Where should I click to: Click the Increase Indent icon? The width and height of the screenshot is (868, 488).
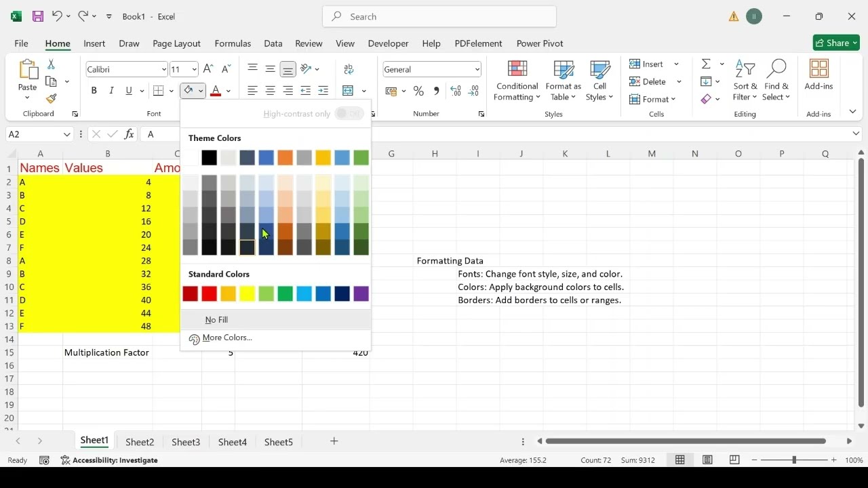pyautogui.click(x=323, y=91)
